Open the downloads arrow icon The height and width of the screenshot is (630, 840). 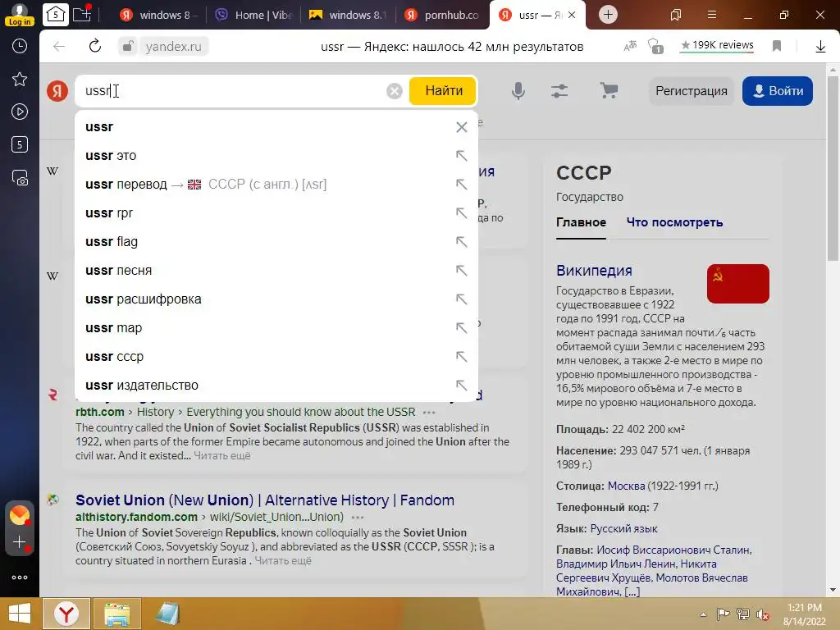tap(820, 47)
